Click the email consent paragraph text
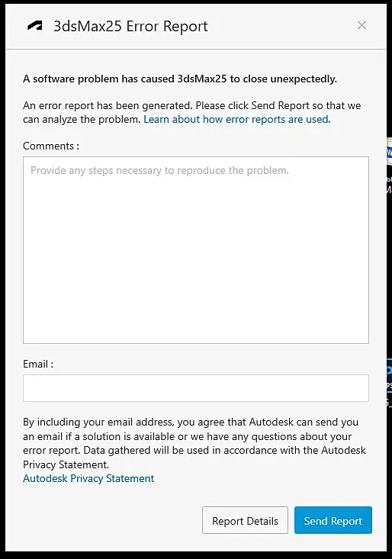 coord(194,443)
